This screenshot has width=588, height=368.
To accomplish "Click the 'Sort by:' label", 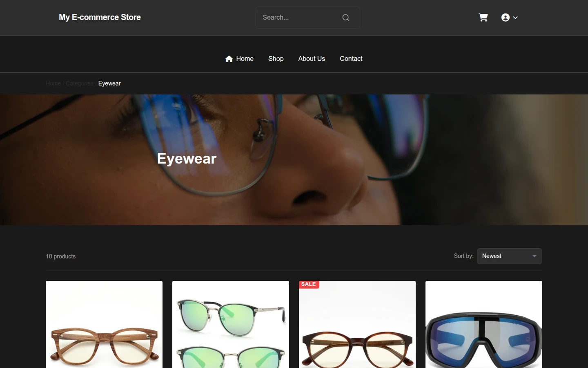I will 464,256.
